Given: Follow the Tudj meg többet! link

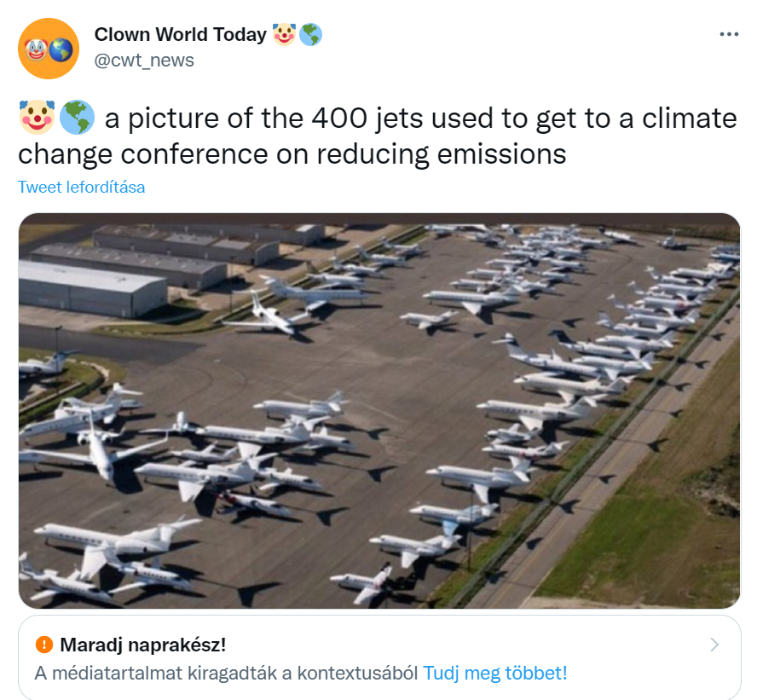Looking at the screenshot, I should pyautogui.click(x=494, y=673).
